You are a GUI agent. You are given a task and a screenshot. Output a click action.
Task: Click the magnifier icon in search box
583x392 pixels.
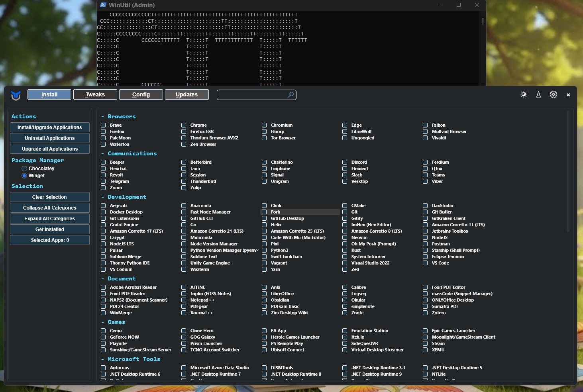(x=291, y=94)
